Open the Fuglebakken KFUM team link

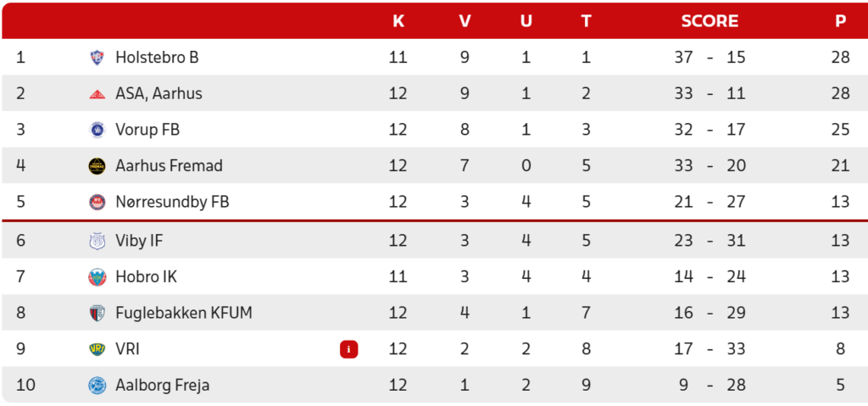183,314
